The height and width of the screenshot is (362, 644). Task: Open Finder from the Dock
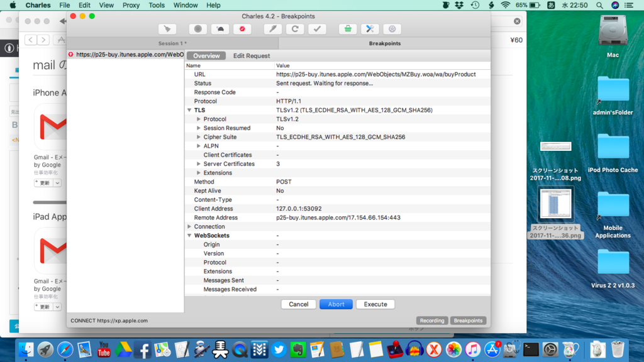pyautogui.click(x=26, y=349)
